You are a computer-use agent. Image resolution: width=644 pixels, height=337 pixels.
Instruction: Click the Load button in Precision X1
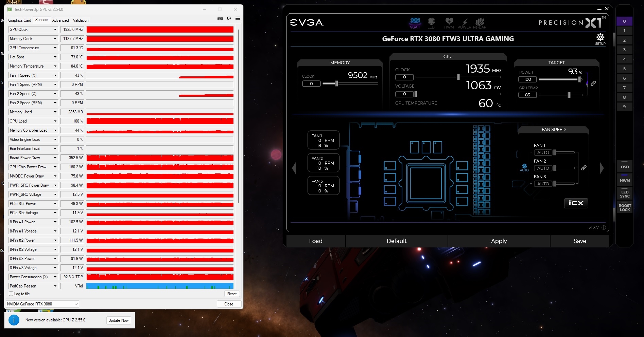pos(316,241)
